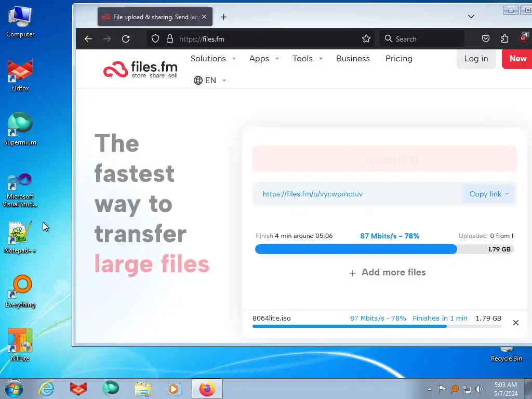Open Windows Explorer from the taskbar
The width and height of the screenshot is (532, 399).
tap(143, 389)
